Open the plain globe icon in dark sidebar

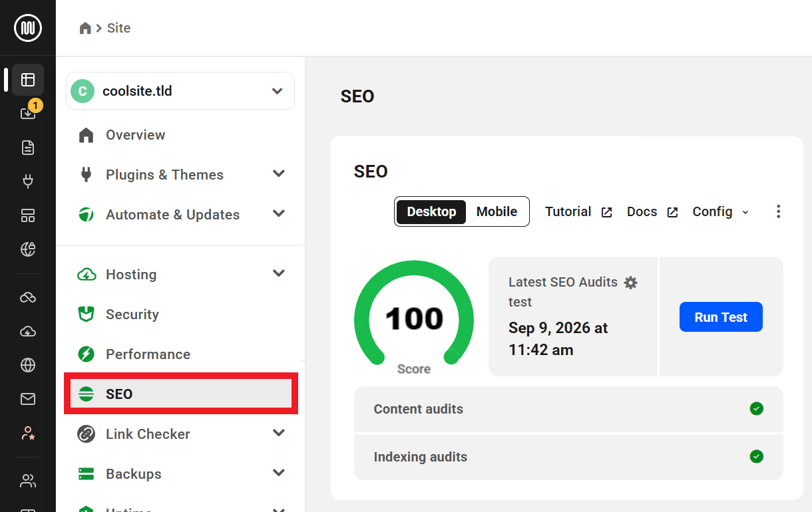(x=28, y=365)
